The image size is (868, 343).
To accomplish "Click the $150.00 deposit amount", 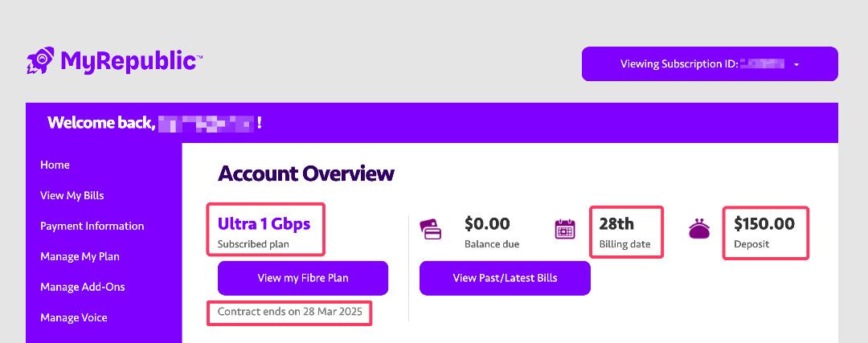I will 764,223.
